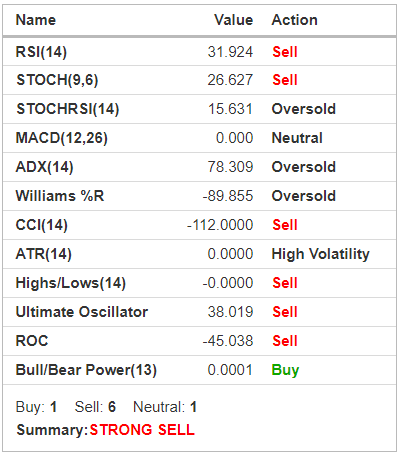Image resolution: width=399 pixels, height=456 pixels.
Task: Click the ROC value -45.038
Action: click(x=228, y=341)
